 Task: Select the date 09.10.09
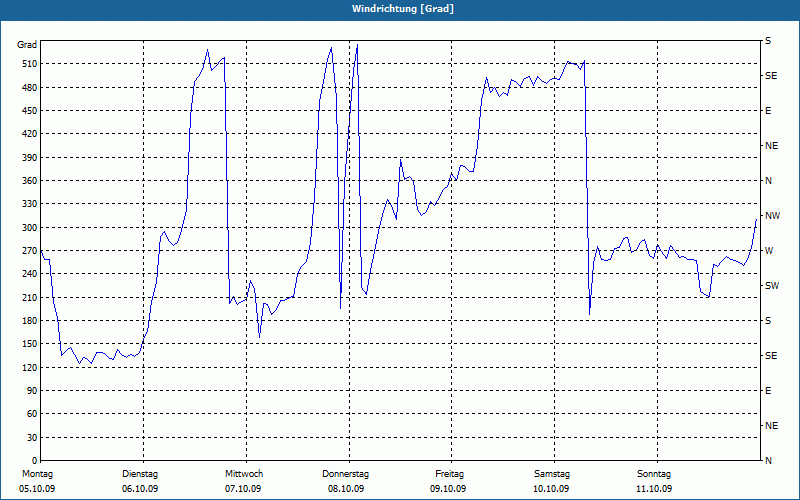(448, 489)
